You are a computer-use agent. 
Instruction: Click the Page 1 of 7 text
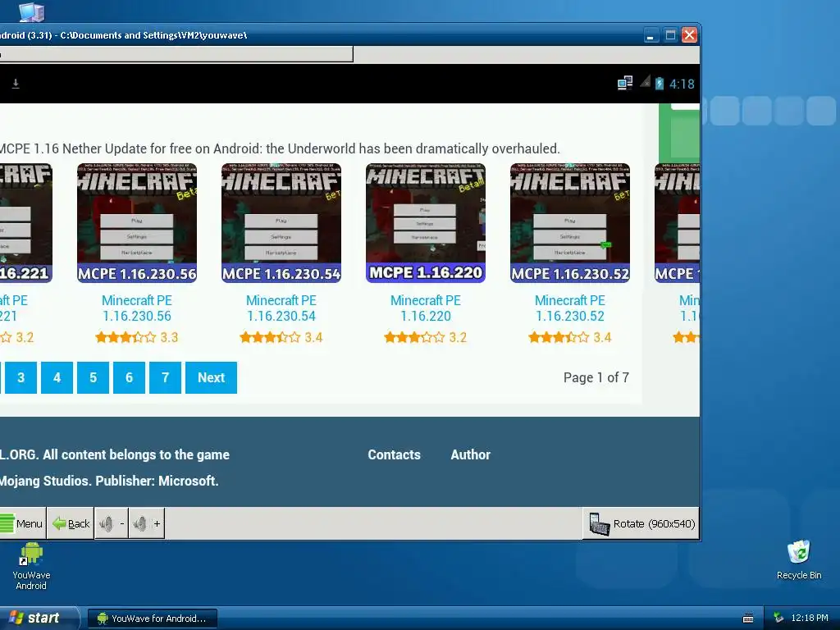coord(596,377)
